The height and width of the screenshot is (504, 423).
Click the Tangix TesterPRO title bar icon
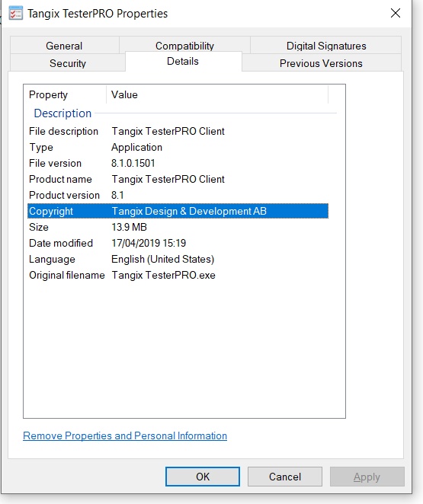pos(16,13)
